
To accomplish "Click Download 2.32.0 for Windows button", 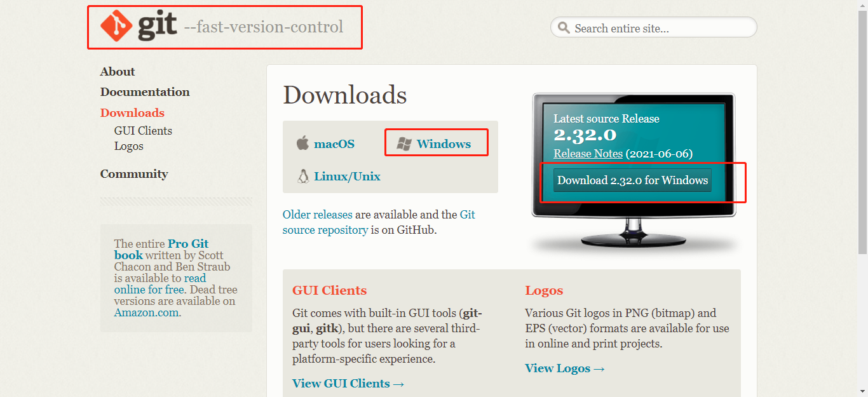I will pyautogui.click(x=632, y=180).
